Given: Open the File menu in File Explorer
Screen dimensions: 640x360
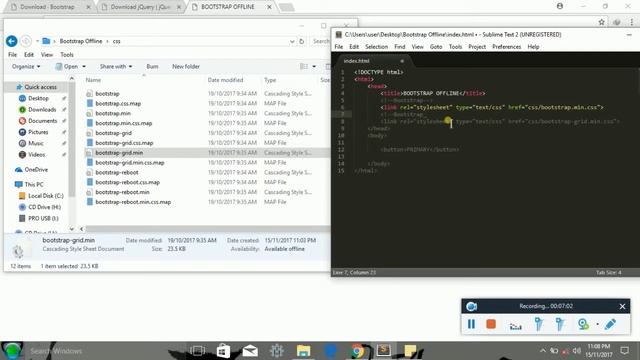Looking at the screenshot, I should coord(13,54).
